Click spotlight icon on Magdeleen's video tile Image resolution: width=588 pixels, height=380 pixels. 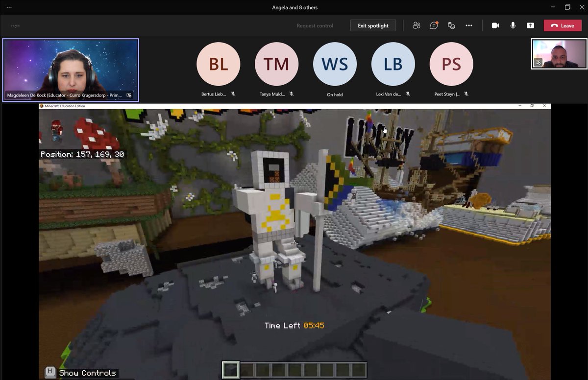click(129, 95)
